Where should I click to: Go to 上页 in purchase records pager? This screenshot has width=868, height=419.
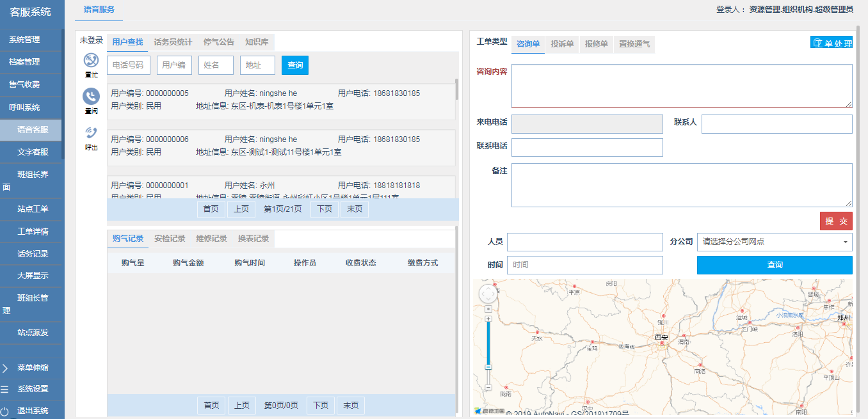[241, 406]
